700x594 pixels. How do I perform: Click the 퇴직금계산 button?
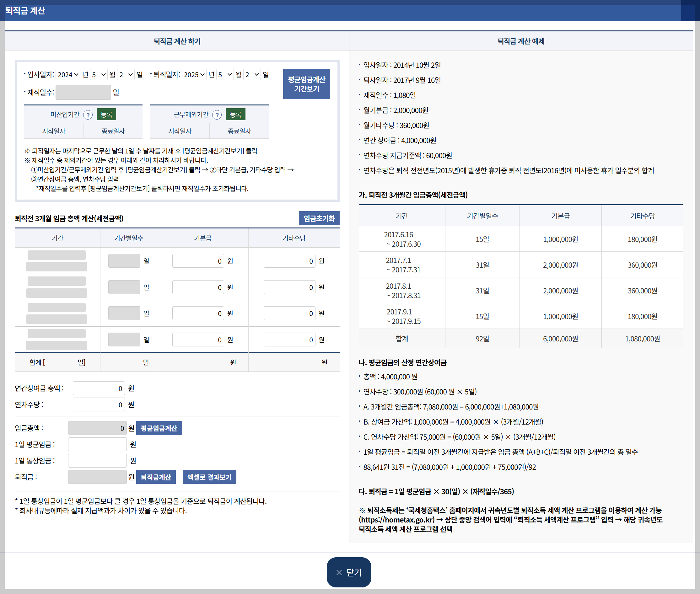(156, 477)
